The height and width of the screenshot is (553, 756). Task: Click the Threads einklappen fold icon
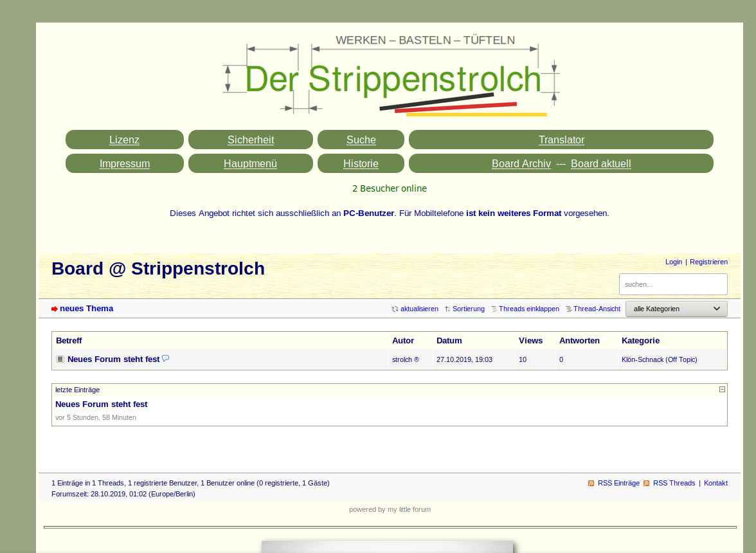click(494, 309)
